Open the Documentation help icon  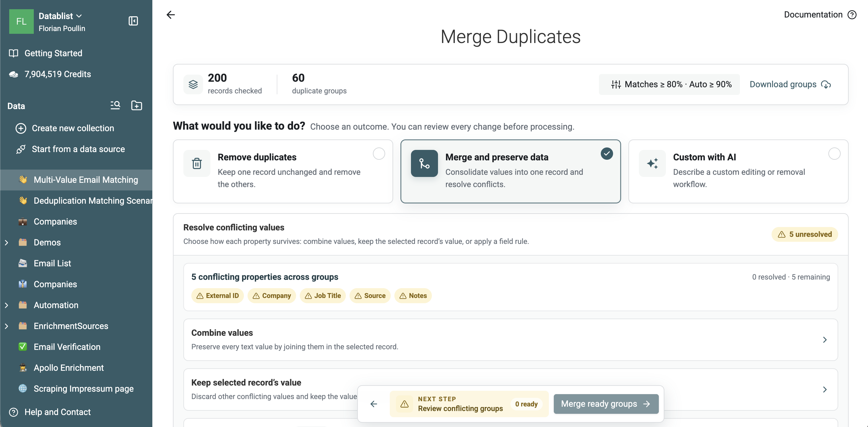852,15
